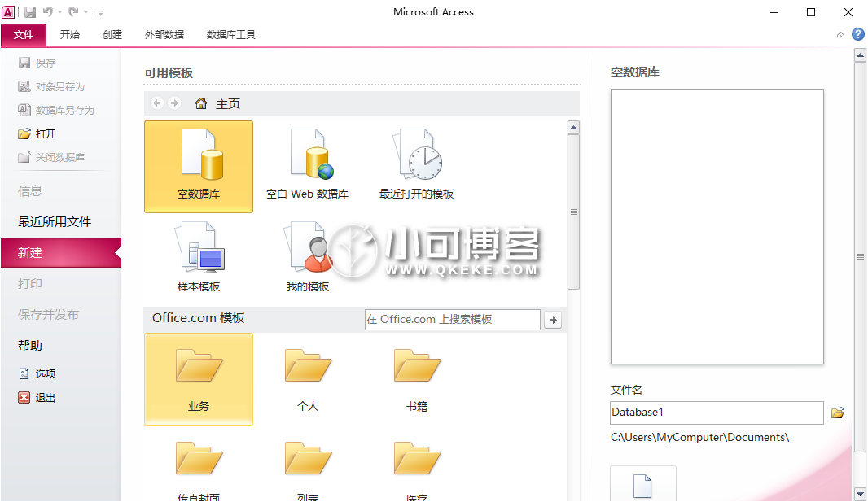Screen dimensions: 868x502
Task: Click the Save icon in quick access toolbar
Action: point(30,11)
